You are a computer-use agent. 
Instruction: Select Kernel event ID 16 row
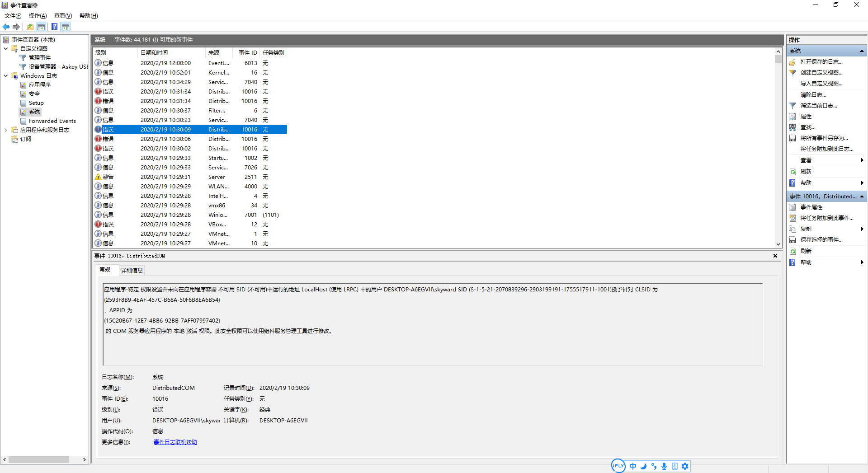[x=190, y=73]
